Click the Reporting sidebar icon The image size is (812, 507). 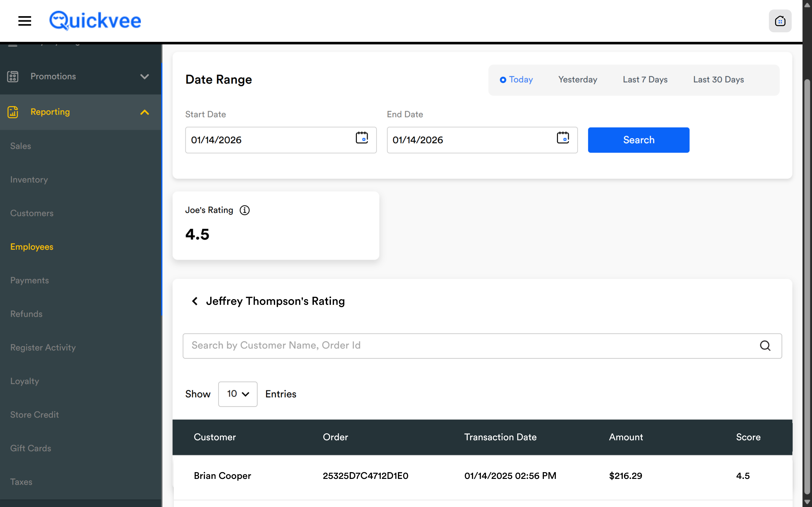pyautogui.click(x=13, y=112)
